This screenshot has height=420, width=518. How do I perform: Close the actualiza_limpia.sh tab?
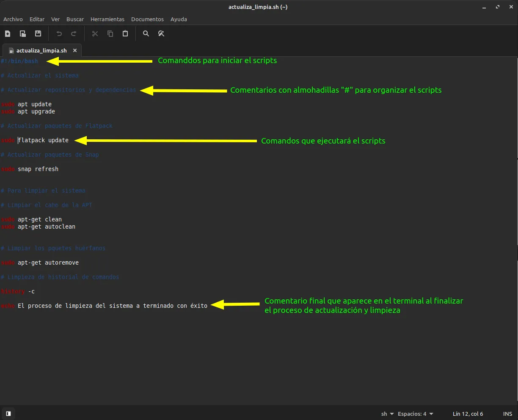point(75,50)
